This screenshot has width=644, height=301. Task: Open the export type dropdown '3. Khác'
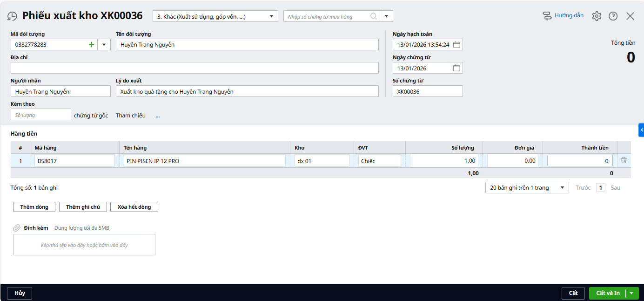tap(215, 16)
